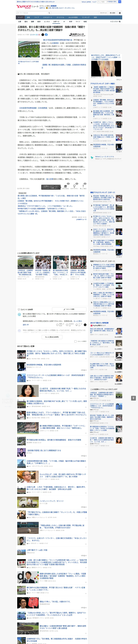
Task: Open 購入履歴 link
Action: (112, 13)
